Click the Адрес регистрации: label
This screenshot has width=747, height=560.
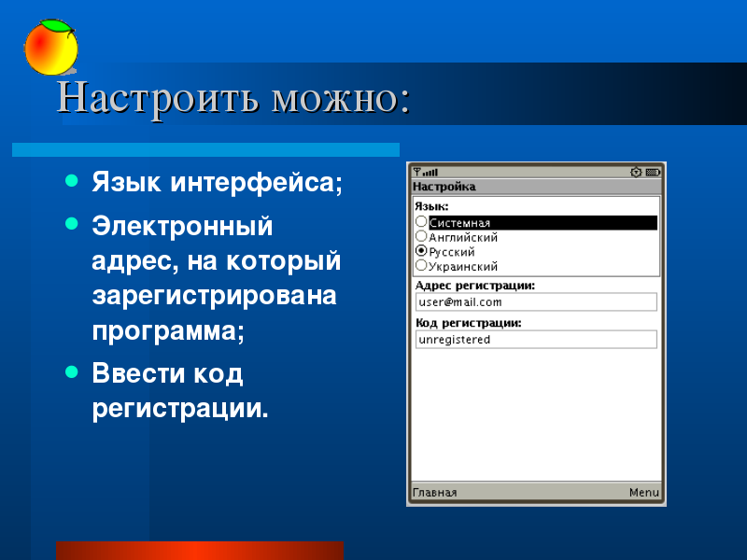point(475,286)
